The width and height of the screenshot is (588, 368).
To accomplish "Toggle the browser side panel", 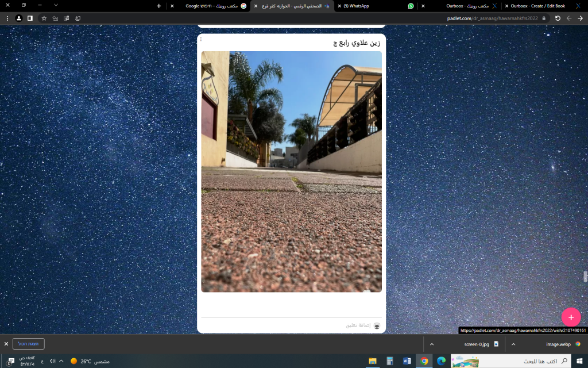I will (30, 18).
